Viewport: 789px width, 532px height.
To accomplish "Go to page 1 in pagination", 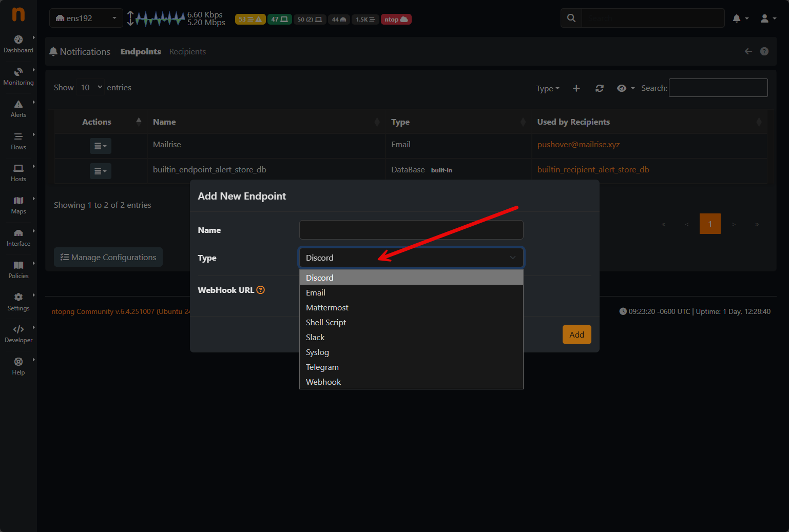I will click(x=710, y=224).
